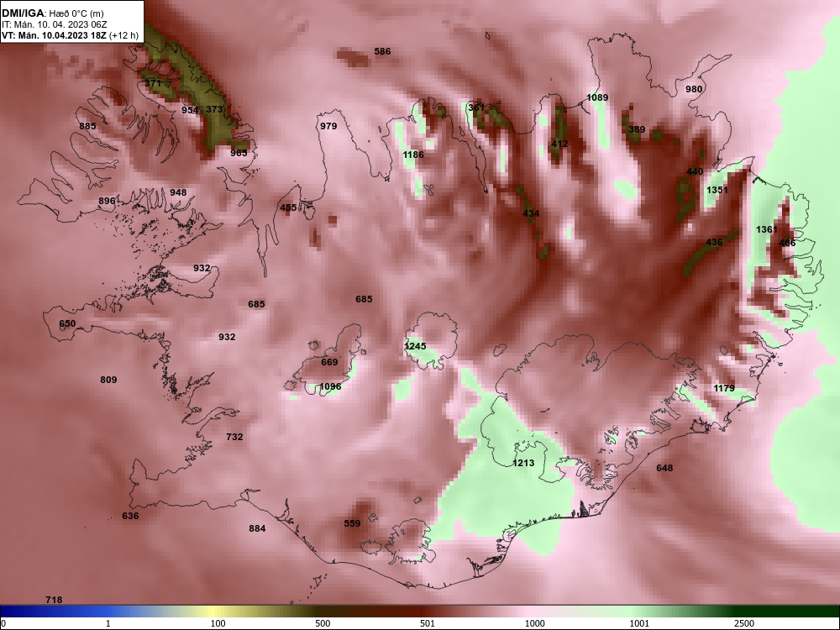
Task: Click the 884 value label
Action: (257, 528)
